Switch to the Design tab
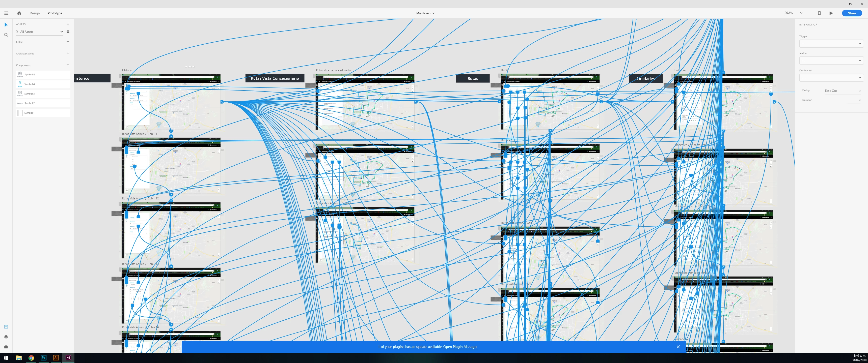868x363 pixels. (34, 13)
